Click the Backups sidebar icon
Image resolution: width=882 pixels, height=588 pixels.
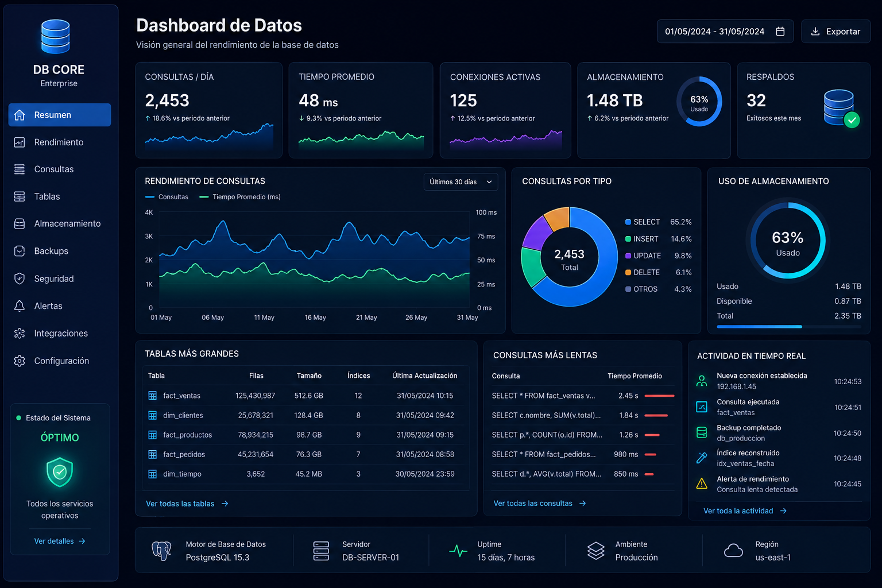pyautogui.click(x=20, y=251)
